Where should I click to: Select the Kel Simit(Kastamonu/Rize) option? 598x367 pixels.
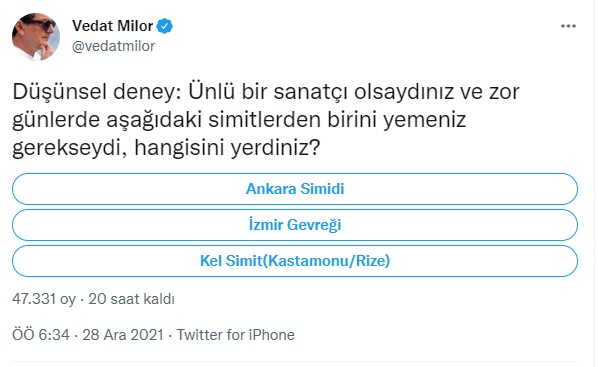[295, 261]
